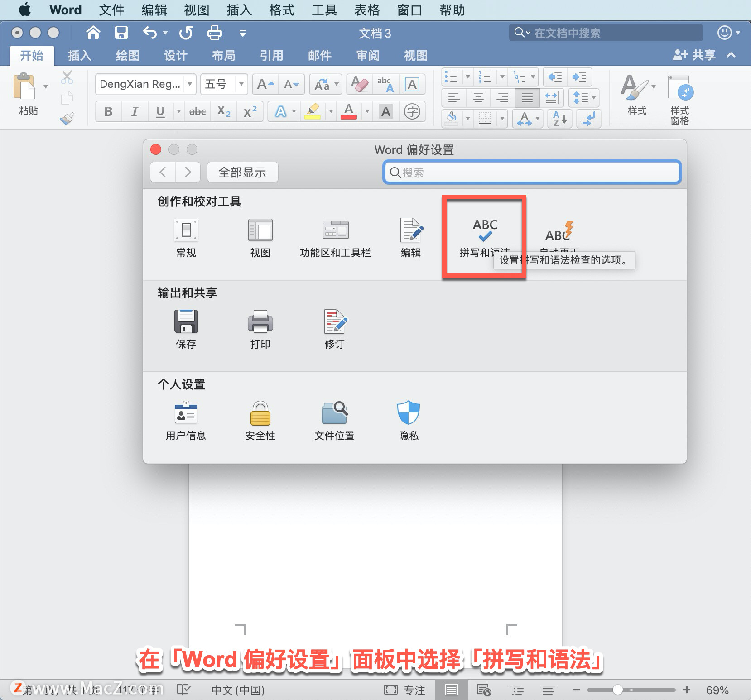Toggle Strikethrough formatting
The height and width of the screenshot is (700, 751).
click(197, 111)
